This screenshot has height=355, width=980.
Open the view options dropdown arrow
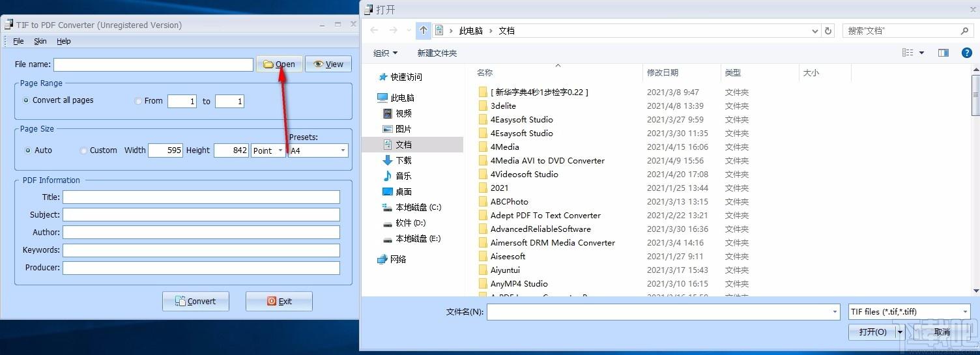[x=921, y=53]
